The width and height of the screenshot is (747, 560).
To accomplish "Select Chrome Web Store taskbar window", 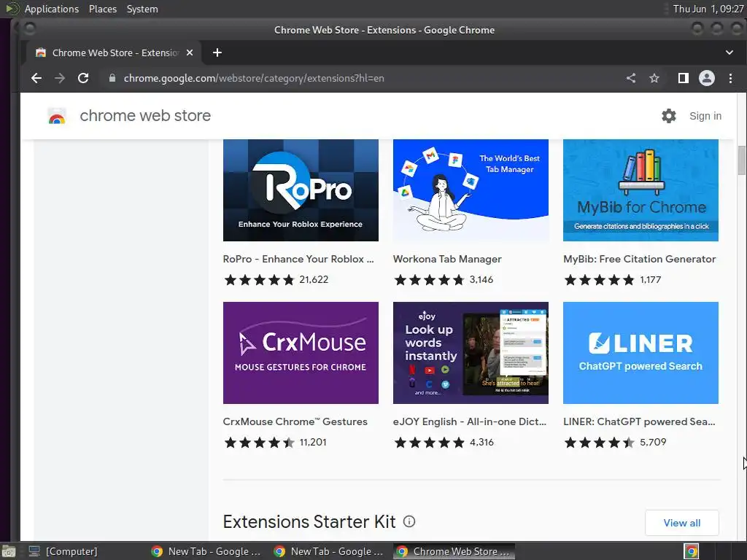I will (x=454, y=551).
